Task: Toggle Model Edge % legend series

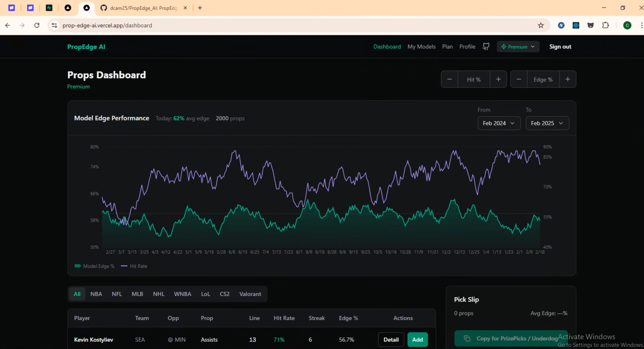Action: [x=95, y=266]
